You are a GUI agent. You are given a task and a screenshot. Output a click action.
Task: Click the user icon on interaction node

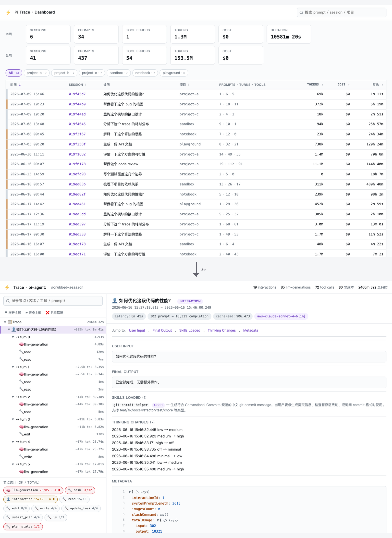tap(14, 330)
